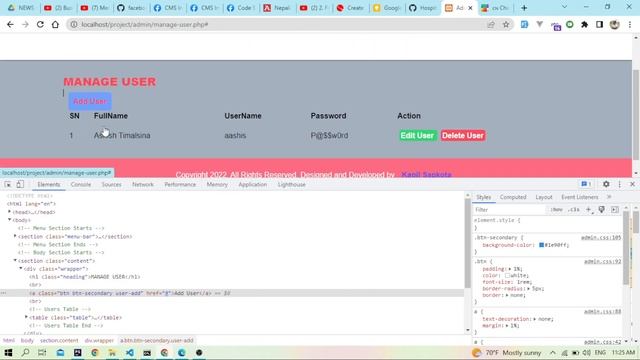Expand the padding shorthand property
Viewport: 640px width, 360px height.
tap(510, 269)
